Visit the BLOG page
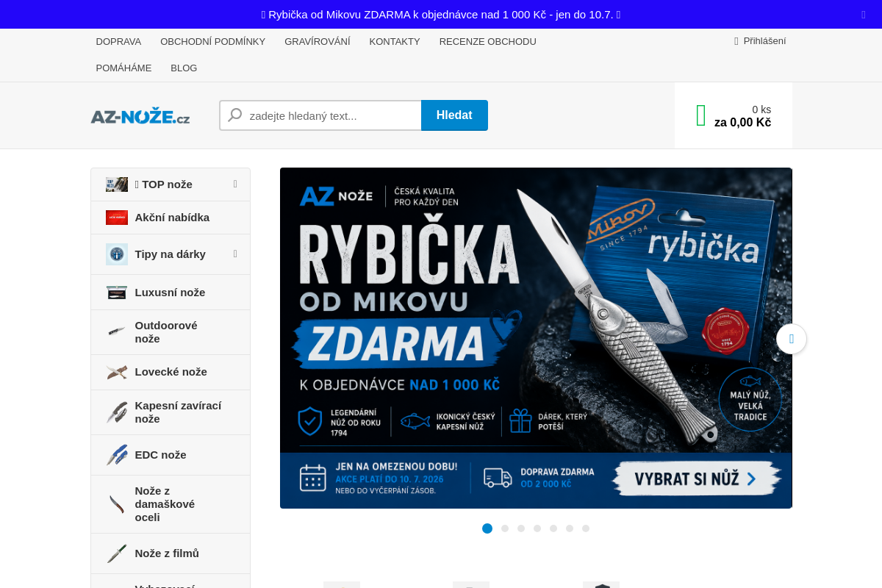882x588 pixels. 184,68
